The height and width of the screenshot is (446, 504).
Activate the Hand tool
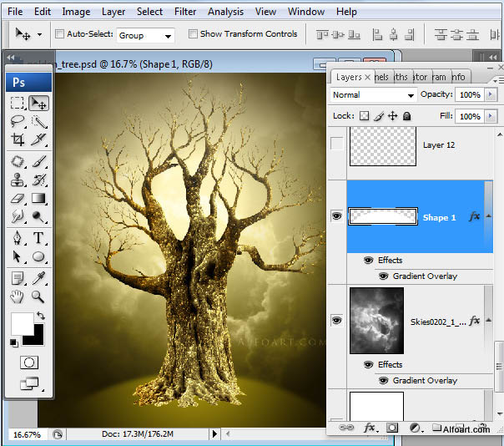click(18, 296)
